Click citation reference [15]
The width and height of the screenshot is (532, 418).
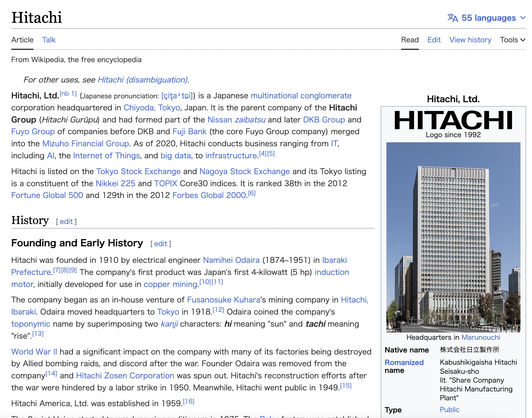[x=346, y=386]
